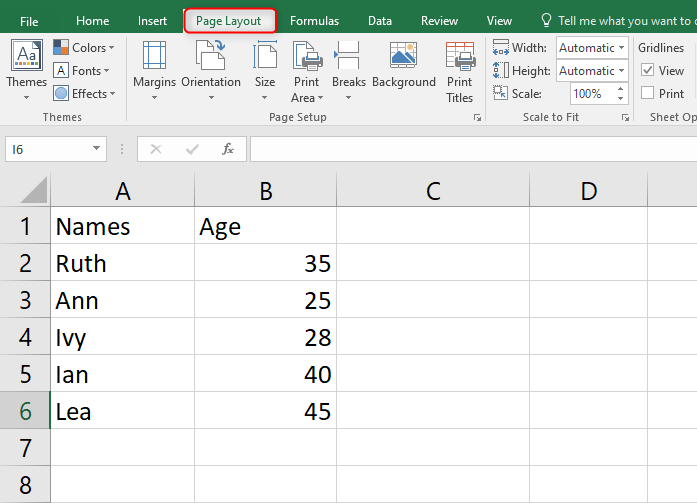The width and height of the screenshot is (697, 503).
Task: Open page Orientation options
Action: coord(211,70)
